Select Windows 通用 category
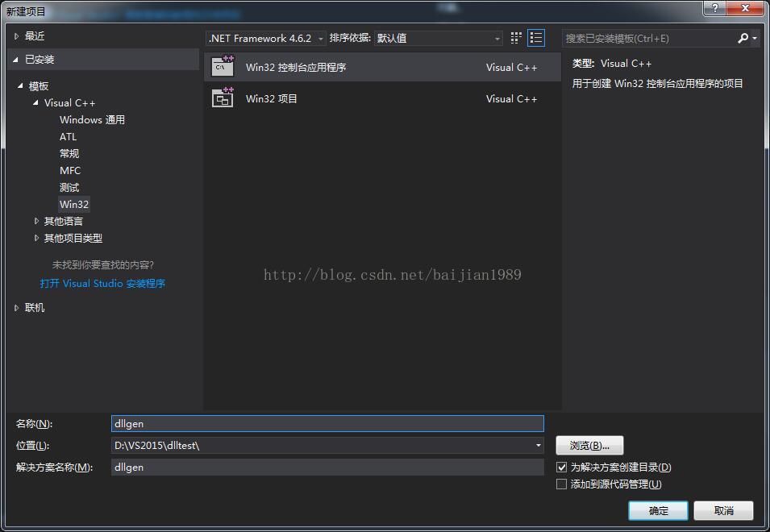 93,120
